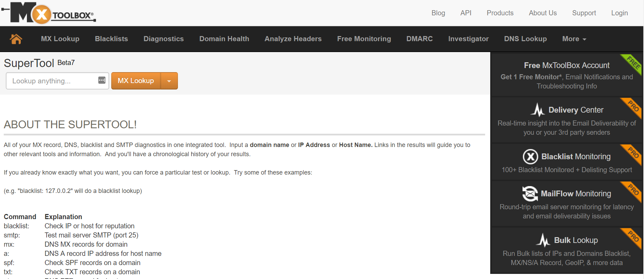Image resolution: width=644 pixels, height=279 pixels.
Task: Click the keyboard icon in lookup field
Action: pos(102,80)
